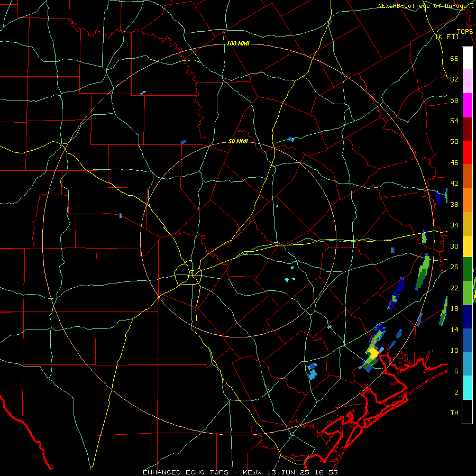Click the legend value 38
The width and height of the screenshot is (476, 476).
(x=454, y=204)
